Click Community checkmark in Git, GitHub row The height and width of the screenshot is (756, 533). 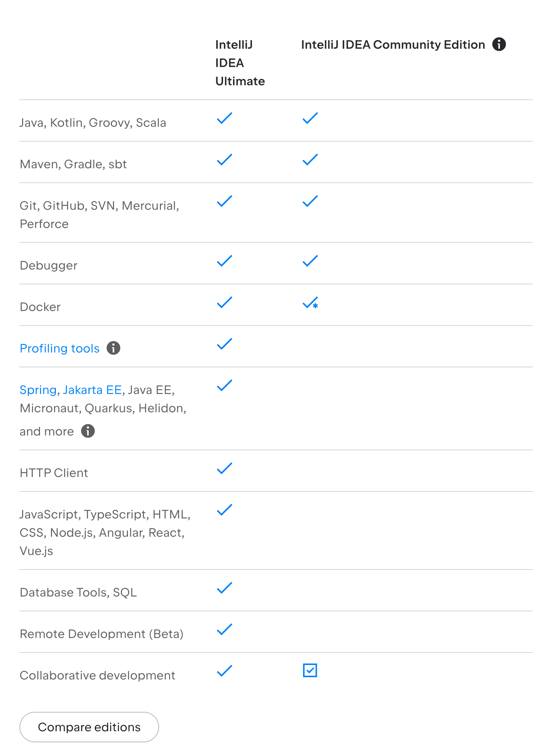310,201
